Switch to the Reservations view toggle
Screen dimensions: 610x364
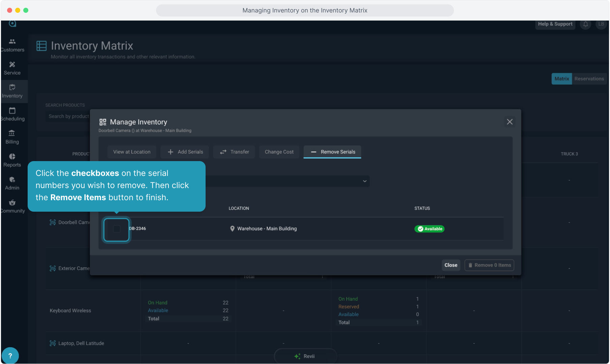point(589,79)
